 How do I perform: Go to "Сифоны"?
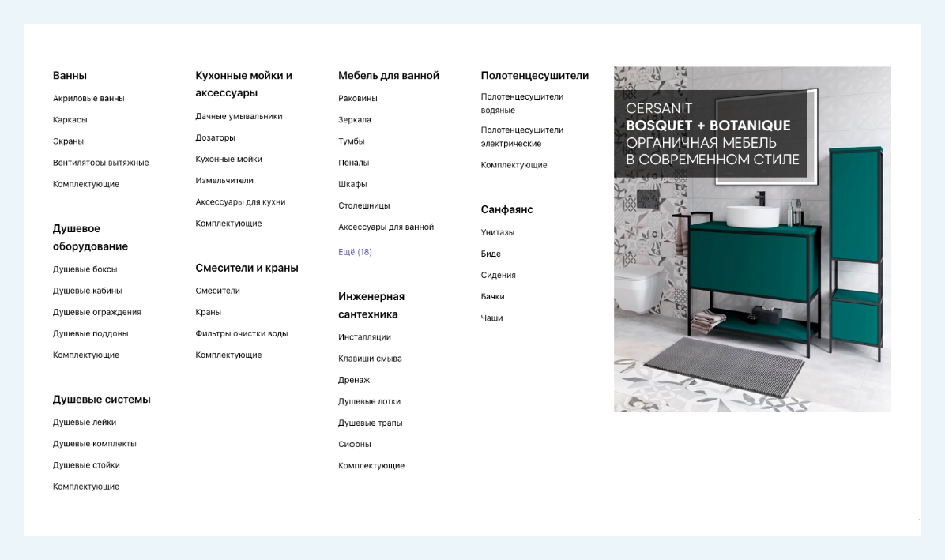[355, 445]
